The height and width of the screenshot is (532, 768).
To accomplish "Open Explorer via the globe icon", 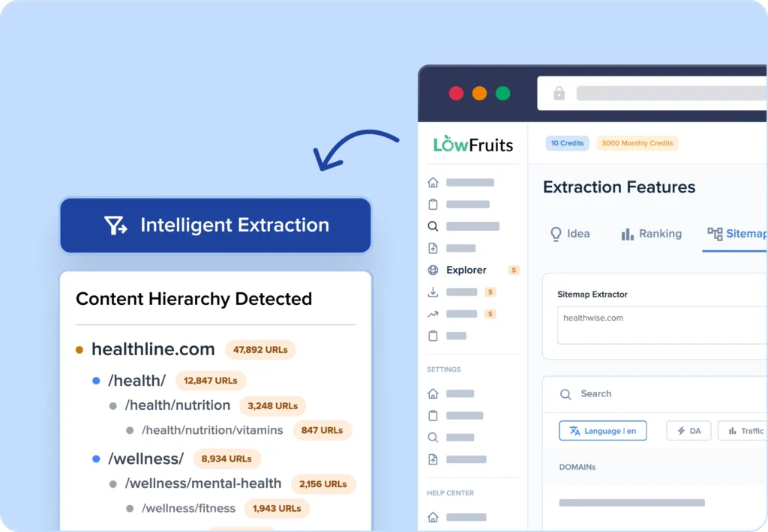I will [433, 270].
